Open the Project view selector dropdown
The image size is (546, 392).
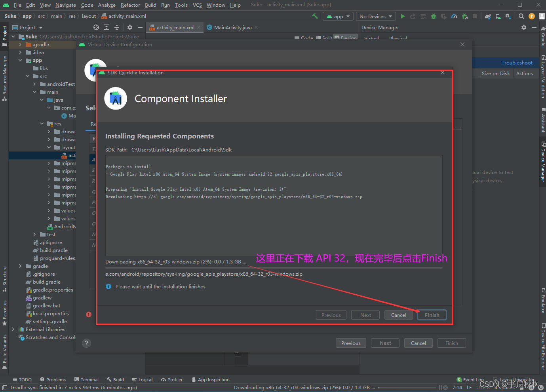[x=27, y=27]
